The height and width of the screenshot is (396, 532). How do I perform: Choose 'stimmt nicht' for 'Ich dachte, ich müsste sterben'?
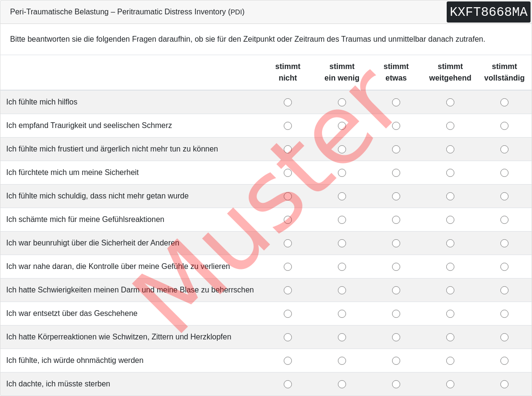[x=288, y=384]
